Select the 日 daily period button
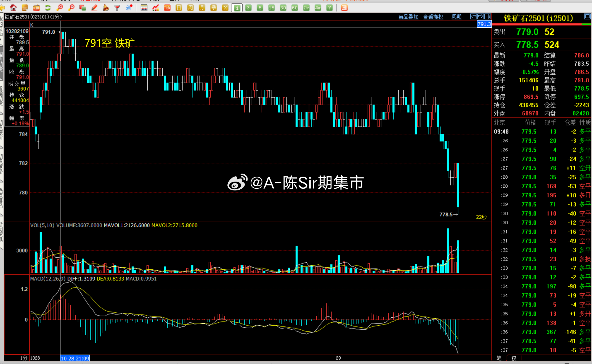592x364 pixels. (179, 8)
